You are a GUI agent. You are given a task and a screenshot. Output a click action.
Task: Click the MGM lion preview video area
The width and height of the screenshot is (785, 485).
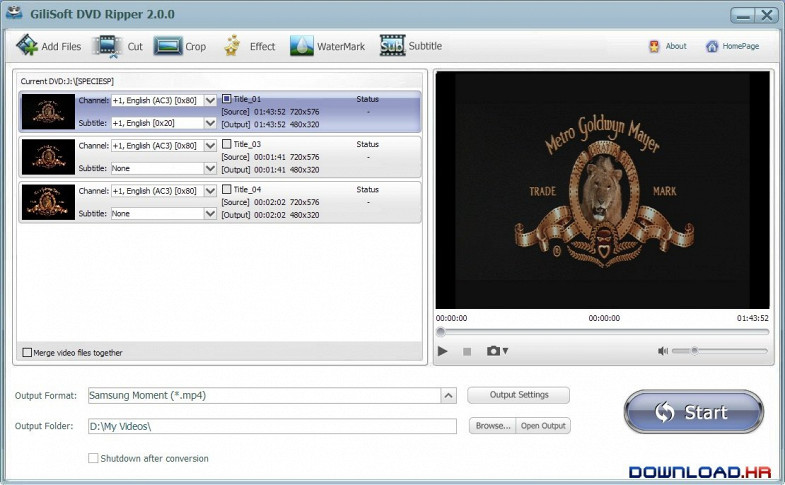(602, 190)
